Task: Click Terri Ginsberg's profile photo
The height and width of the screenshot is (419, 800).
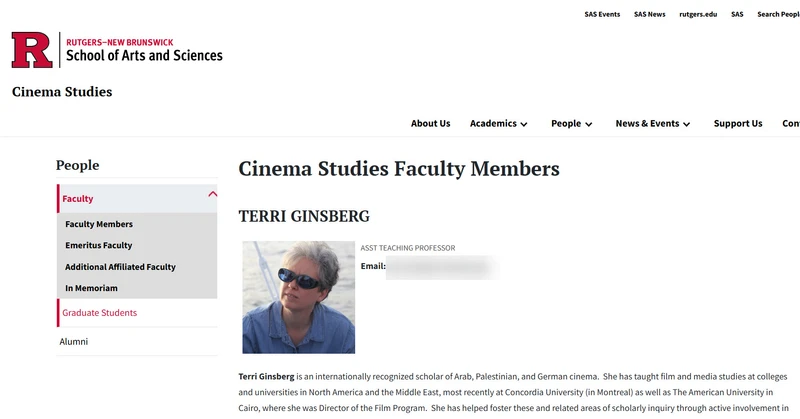Action: pyautogui.click(x=298, y=297)
